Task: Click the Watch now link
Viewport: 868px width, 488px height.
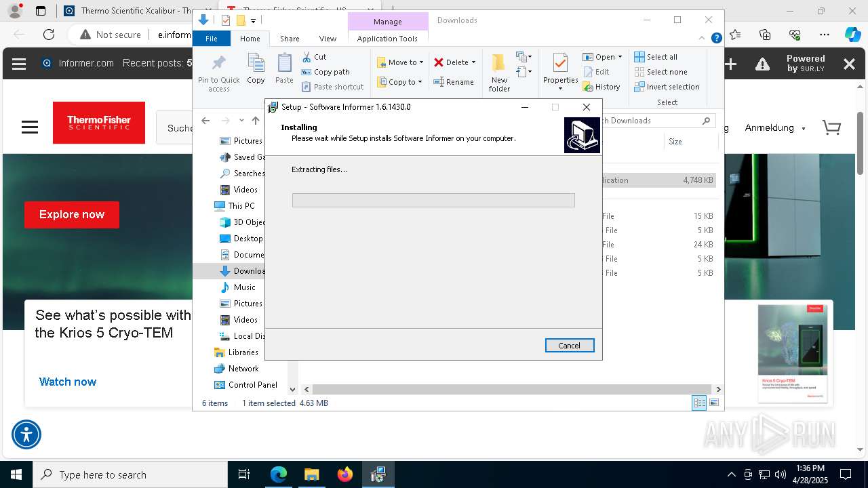Action: (x=68, y=382)
